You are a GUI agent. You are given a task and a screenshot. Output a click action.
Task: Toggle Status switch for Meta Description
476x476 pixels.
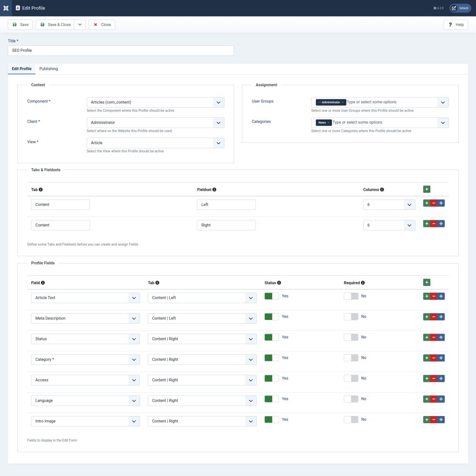pyautogui.click(x=272, y=317)
